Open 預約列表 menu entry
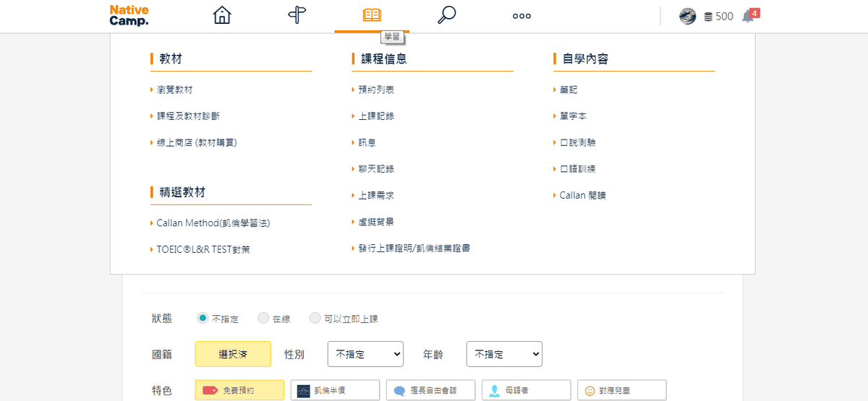Viewport: 868px width, 401px height. point(376,90)
